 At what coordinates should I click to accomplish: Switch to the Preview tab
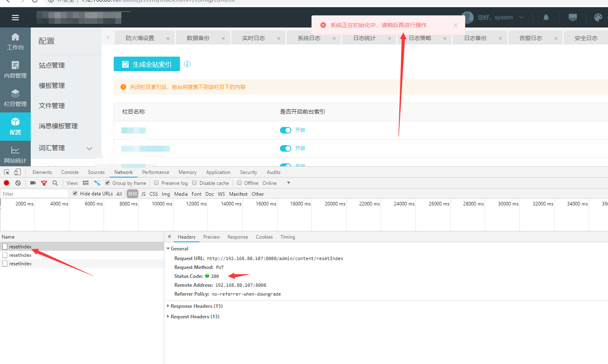coord(212,237)
